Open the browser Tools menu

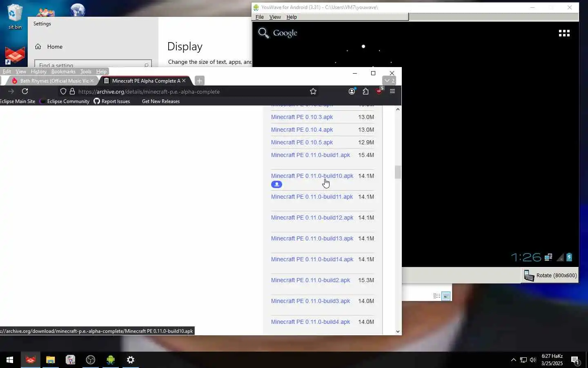pyautogui.click(x=86, y=71)
